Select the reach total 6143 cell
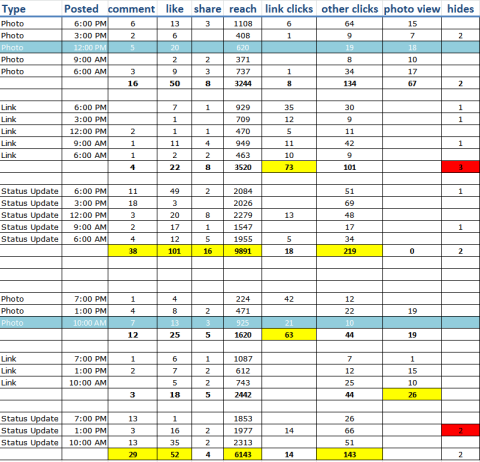480x462 pixels. pyautogui.click(x=243, y=454)
